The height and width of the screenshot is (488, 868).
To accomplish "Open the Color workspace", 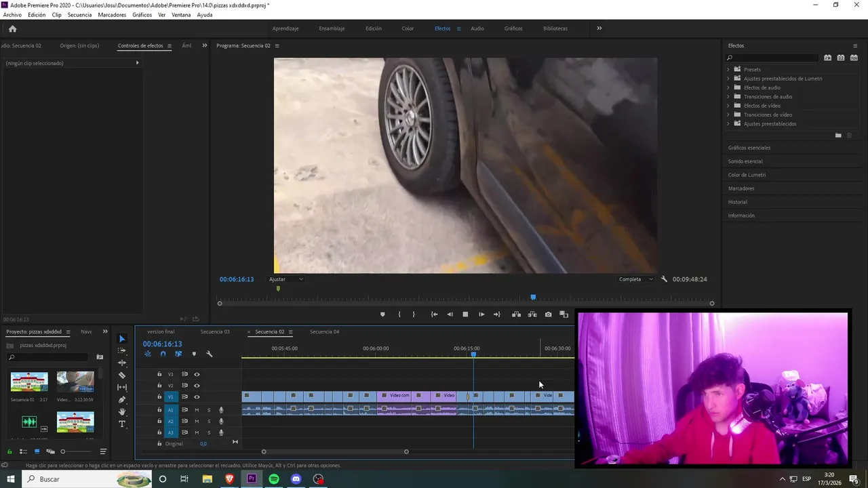I will click(408, 28).
